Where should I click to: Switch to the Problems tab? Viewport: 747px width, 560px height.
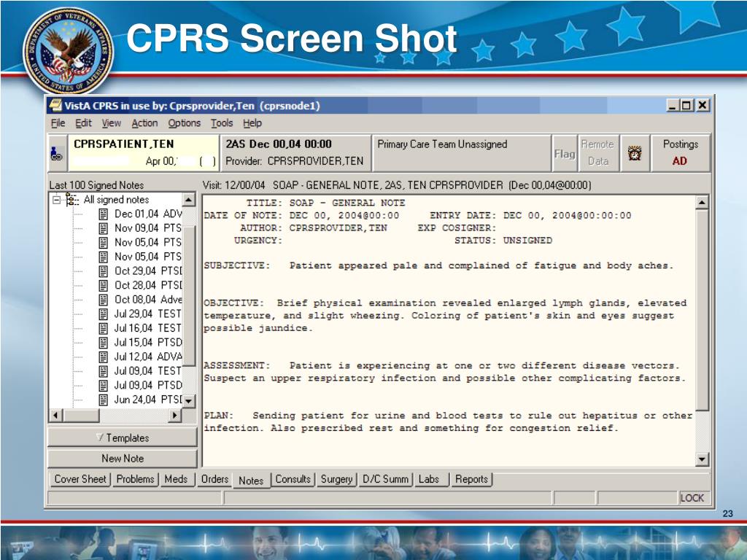pos(135,479)
